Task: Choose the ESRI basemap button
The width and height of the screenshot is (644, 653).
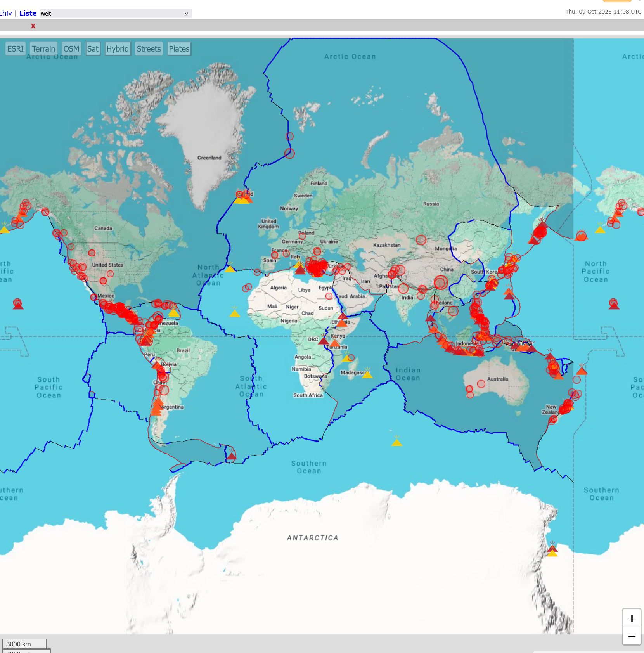Action: [x=16, y=49]
